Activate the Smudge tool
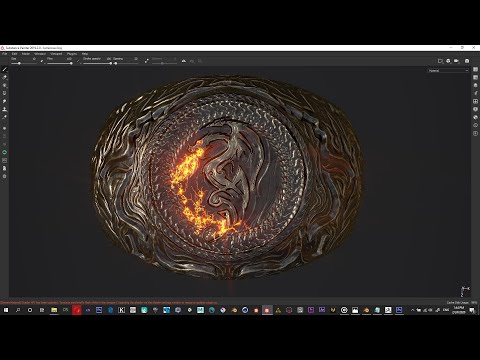 [5, 101]
